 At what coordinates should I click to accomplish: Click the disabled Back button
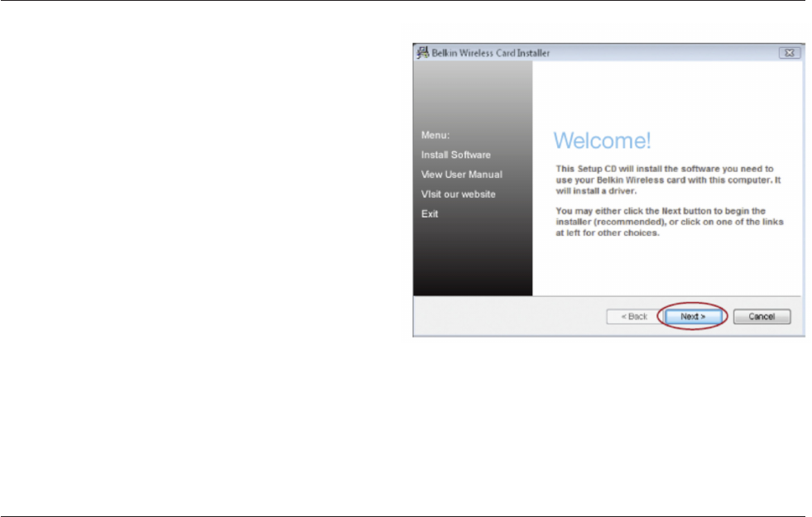(x=634, y=316)
